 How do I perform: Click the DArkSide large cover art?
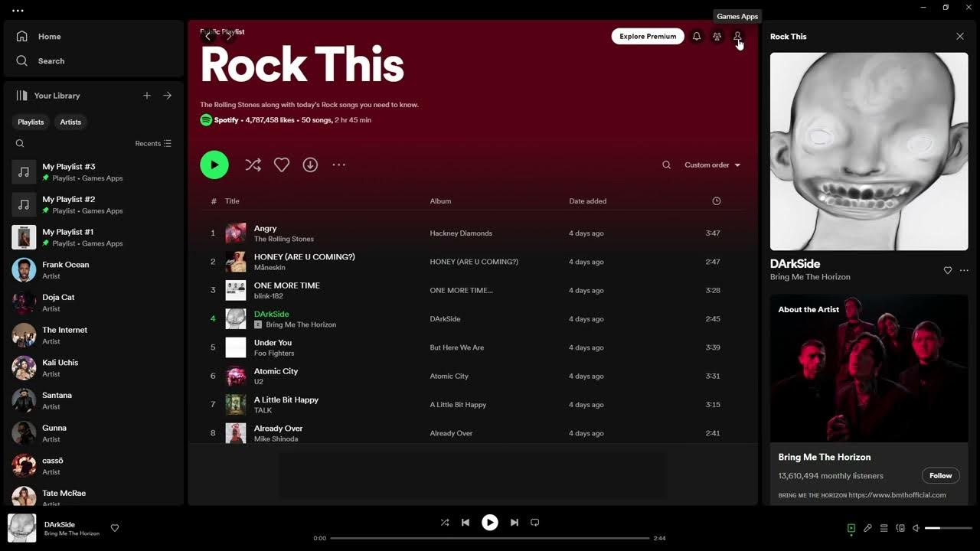coord(869,152)
